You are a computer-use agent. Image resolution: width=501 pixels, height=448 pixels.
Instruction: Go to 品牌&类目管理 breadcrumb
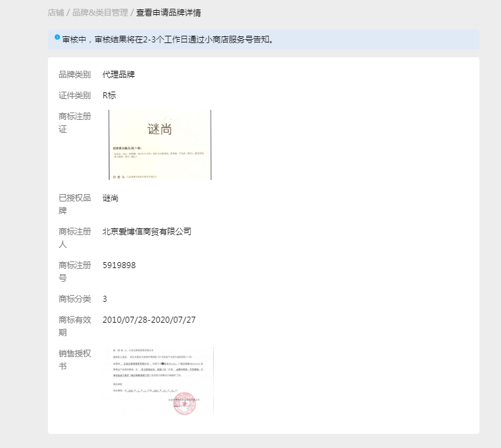tap(100, 13)
